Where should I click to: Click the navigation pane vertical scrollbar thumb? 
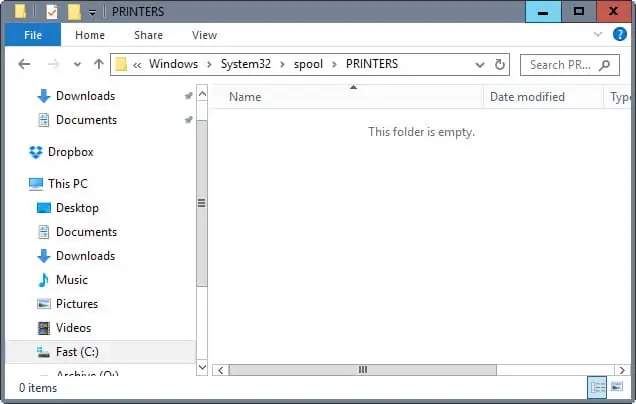202,203
